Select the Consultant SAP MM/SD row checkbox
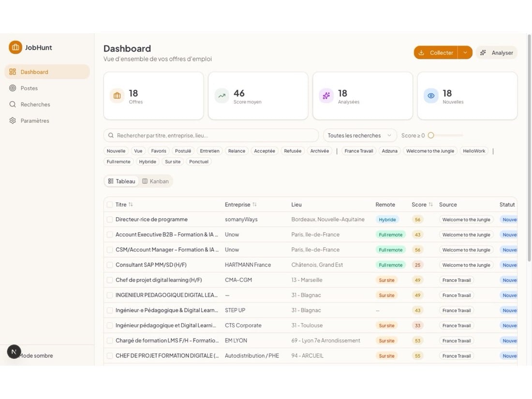The image size is (532, 399). (110, 265)
